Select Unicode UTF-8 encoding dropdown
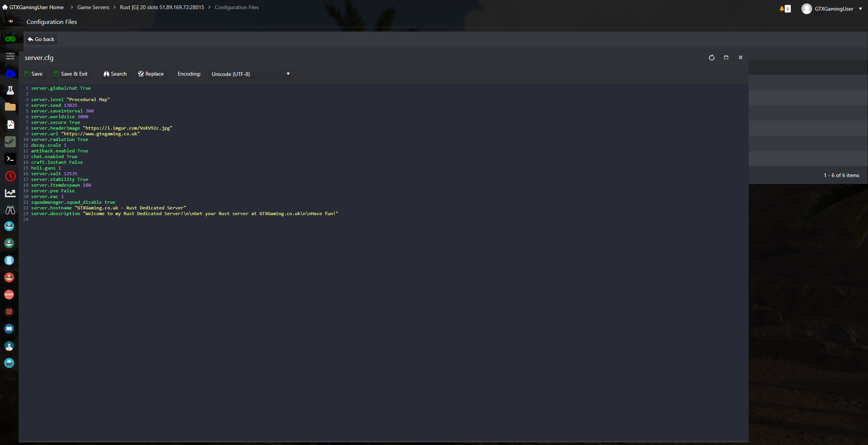Image resolution: width=868 pixels, height=445 pixels. 250,74
